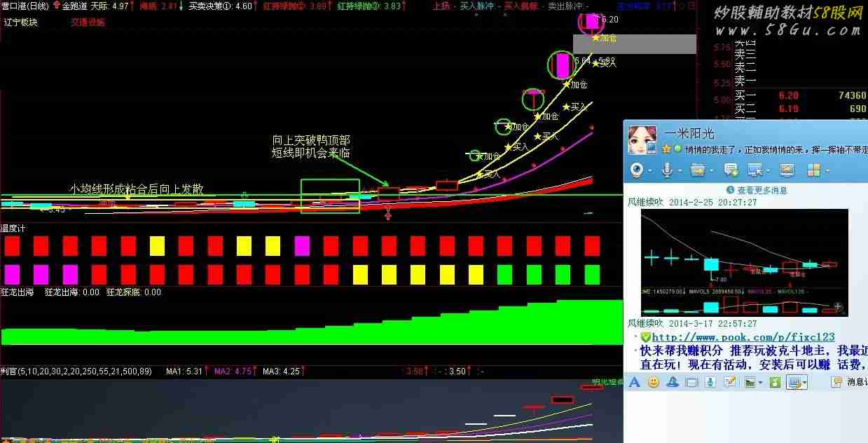Click the signature text 悄悄的我走了

(710, 150)
